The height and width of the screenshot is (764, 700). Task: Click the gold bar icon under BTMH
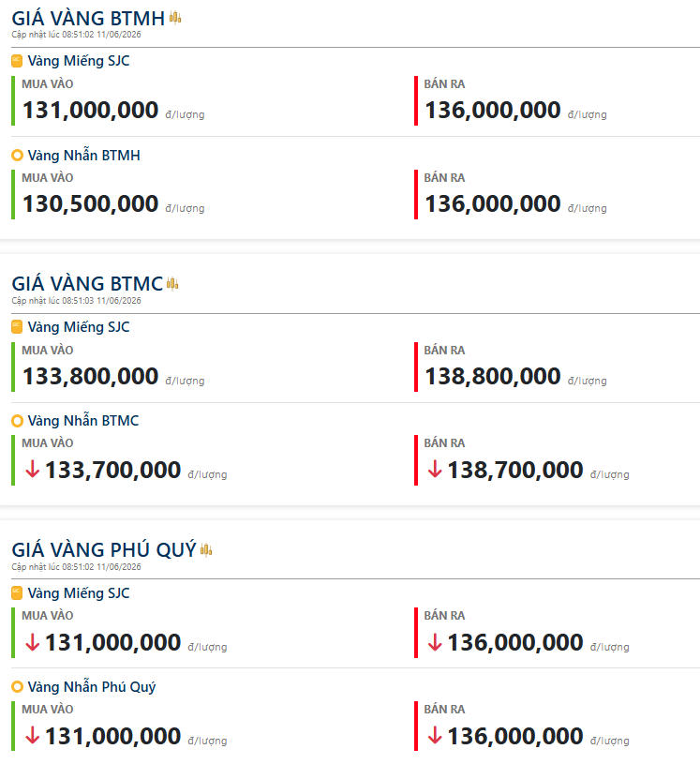pos(17,61)
